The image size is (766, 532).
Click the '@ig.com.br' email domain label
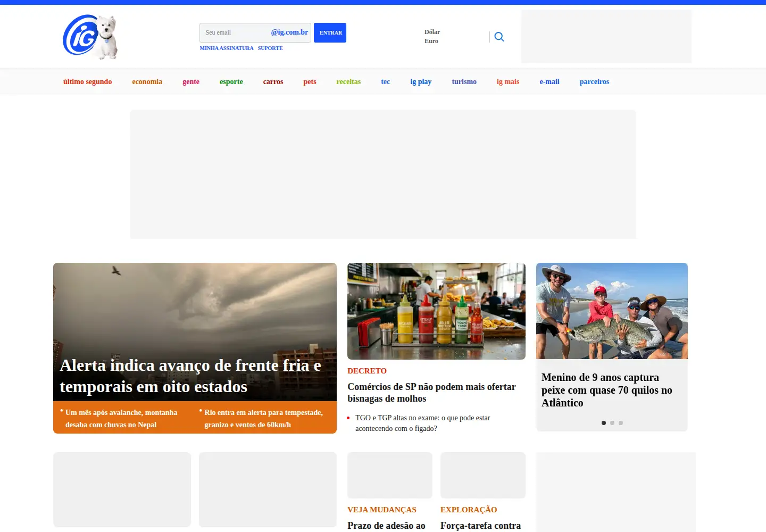[x=289, y=32]
